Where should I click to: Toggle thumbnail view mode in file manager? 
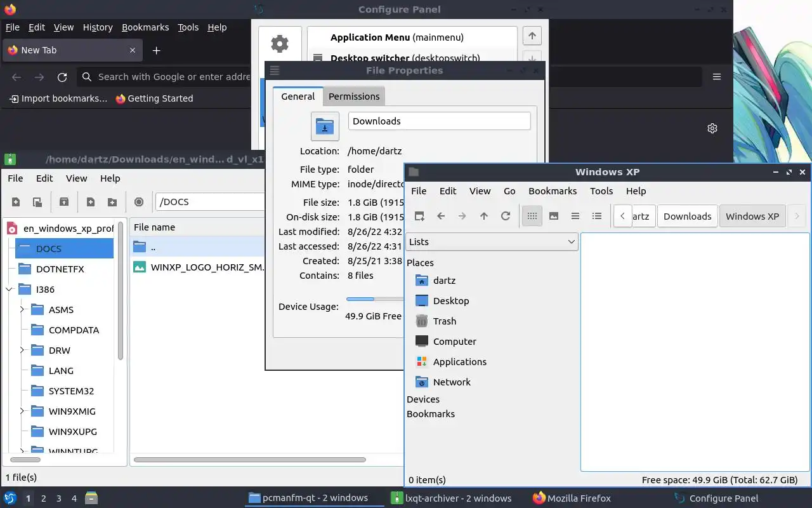pos(554,216)
